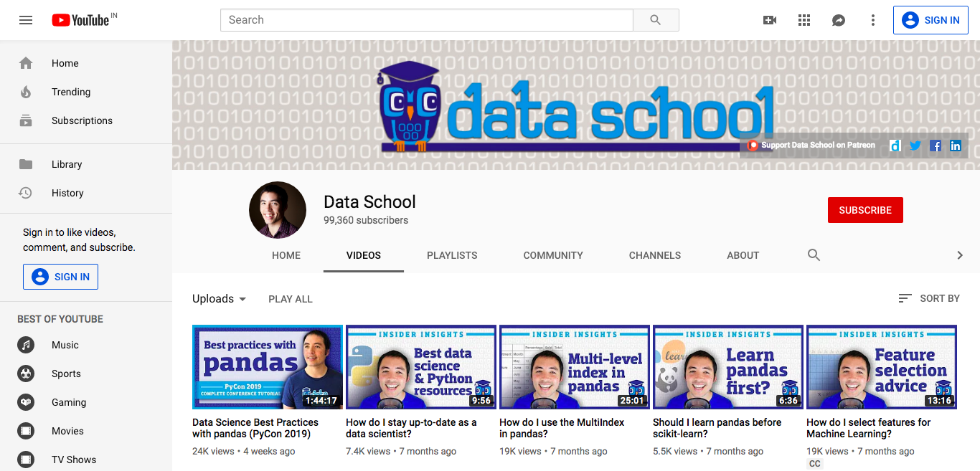Image resolution: width=980 pixels, height=471 pixels.
Task: Switch to the HOME channel tab
Action: click(x=286, y=255)
